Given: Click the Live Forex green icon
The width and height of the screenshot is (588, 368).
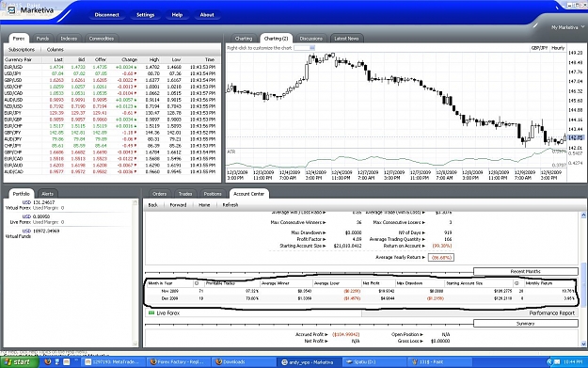Looking at the screenshot, I should [151, 312].
